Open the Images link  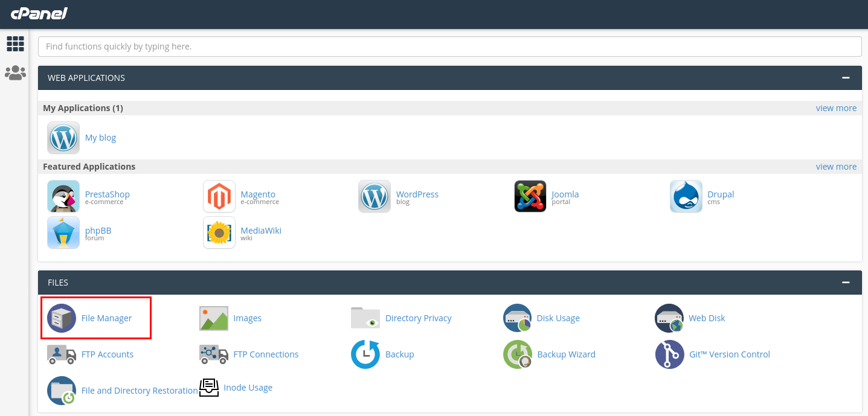[248, 318]
